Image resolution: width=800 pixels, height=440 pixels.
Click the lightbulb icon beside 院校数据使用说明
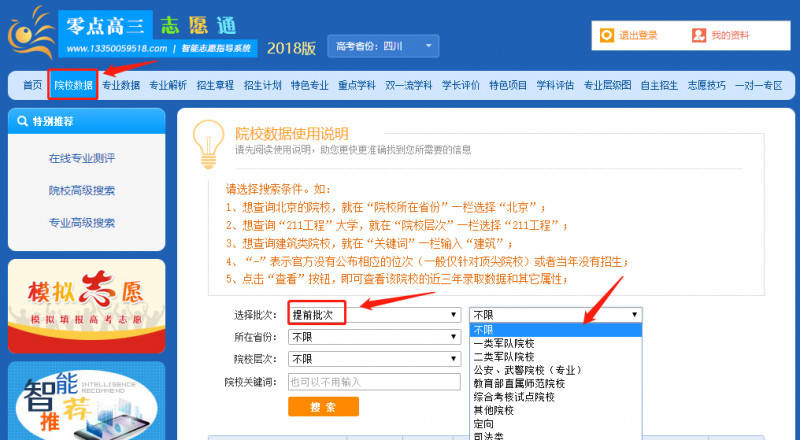point(208,144)
